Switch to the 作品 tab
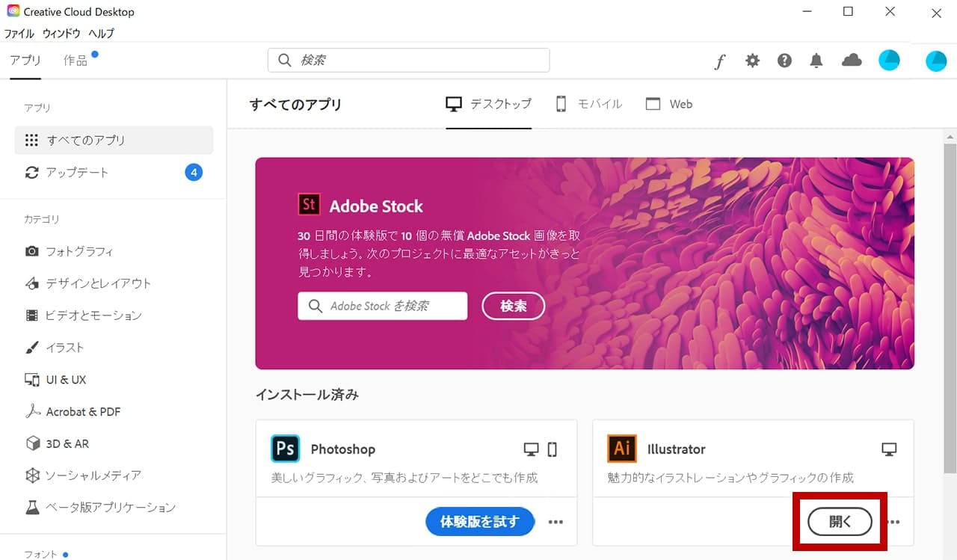Image resolution: width=957 pixels, height=560 pixels. [x=76, y=61]
